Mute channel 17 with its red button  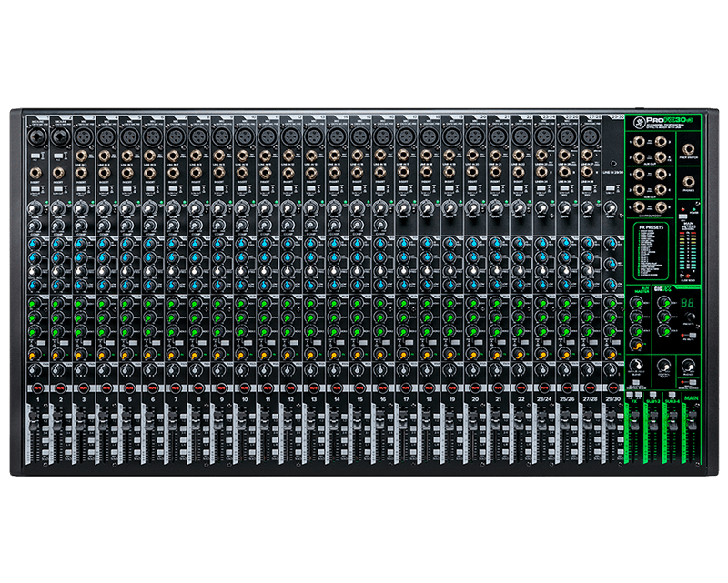(406, 387)
